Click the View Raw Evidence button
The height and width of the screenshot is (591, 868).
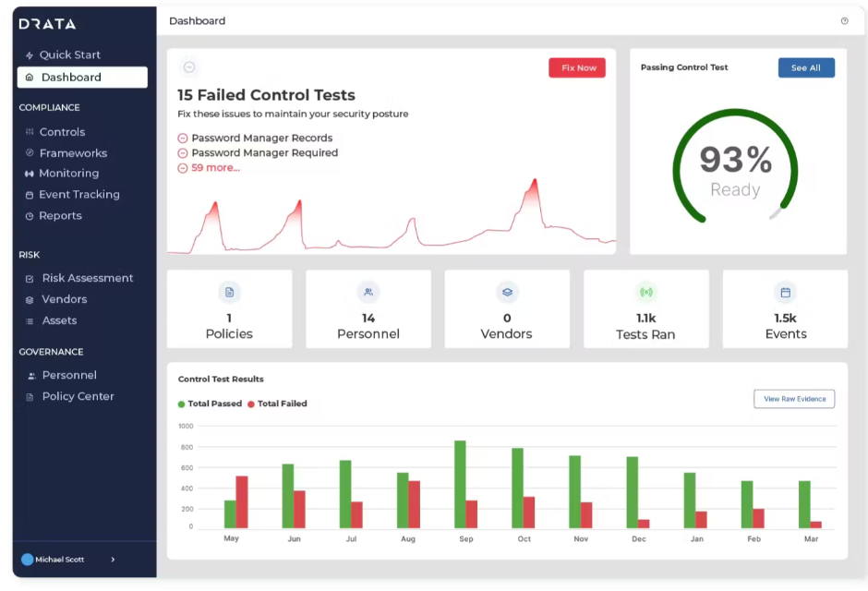pyautogui.click(x=793, y=398)
